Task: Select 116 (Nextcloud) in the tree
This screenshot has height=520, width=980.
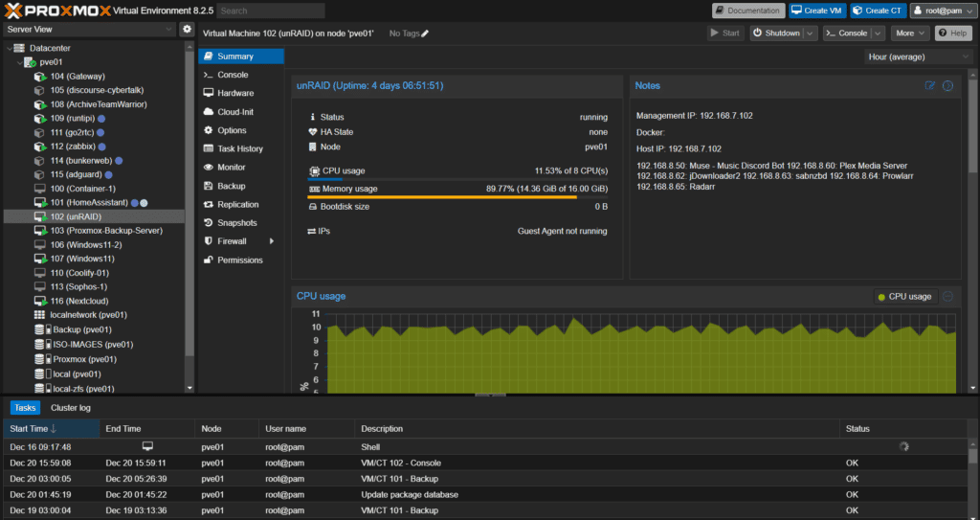Action: [x=94, y=301]
